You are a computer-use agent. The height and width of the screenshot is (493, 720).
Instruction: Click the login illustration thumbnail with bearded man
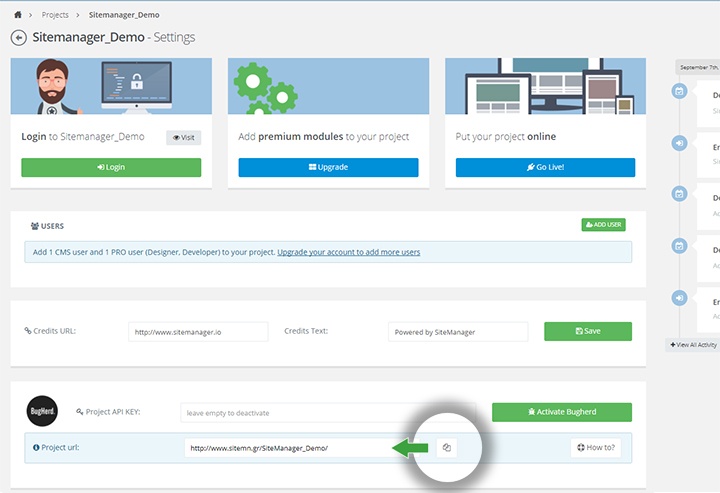[x=111, y=86]
